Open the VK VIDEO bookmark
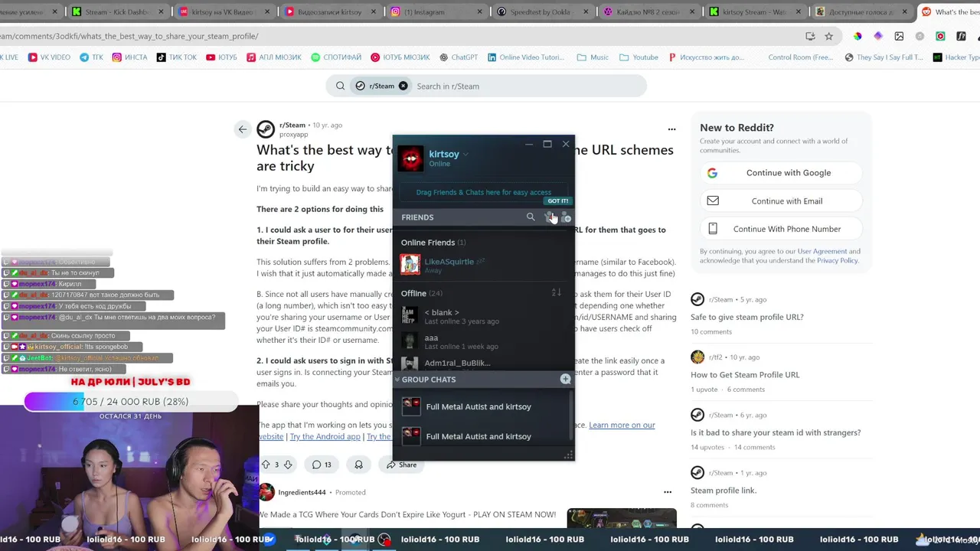This screenshot has height=551, width=980. coord(49,57)
